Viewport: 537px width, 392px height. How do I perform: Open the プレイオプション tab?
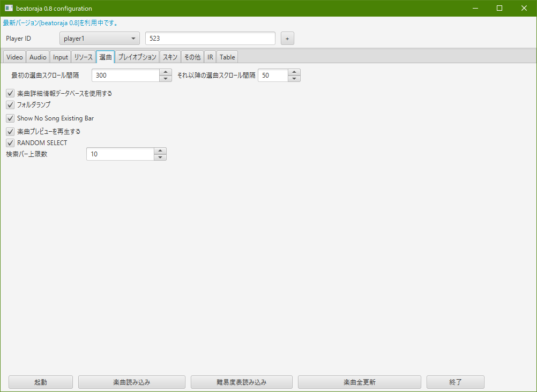point(137,57)
